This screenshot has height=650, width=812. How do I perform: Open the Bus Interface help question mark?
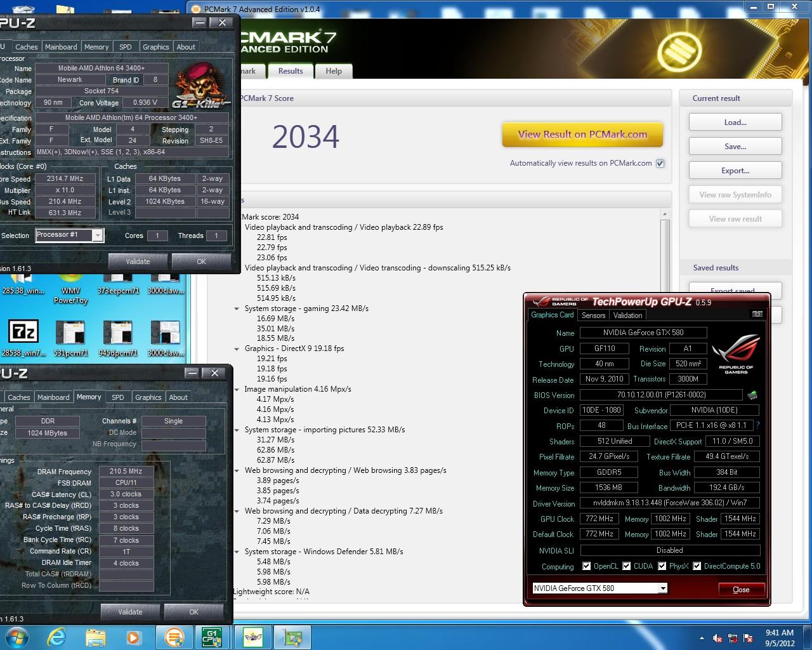757,425
